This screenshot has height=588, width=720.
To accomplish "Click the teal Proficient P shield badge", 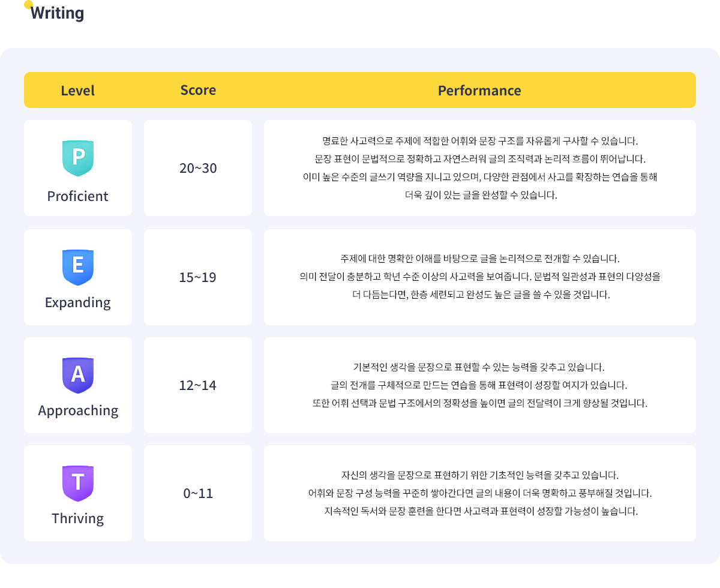I will [78, 158].
